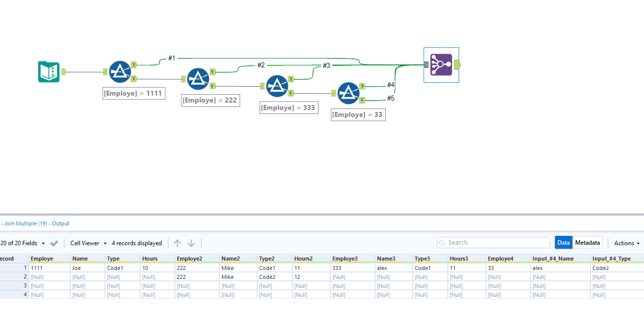Screen dimensions: 644x321
Task: Click the checkmark to apply field selection
Action: pos(54,243)
